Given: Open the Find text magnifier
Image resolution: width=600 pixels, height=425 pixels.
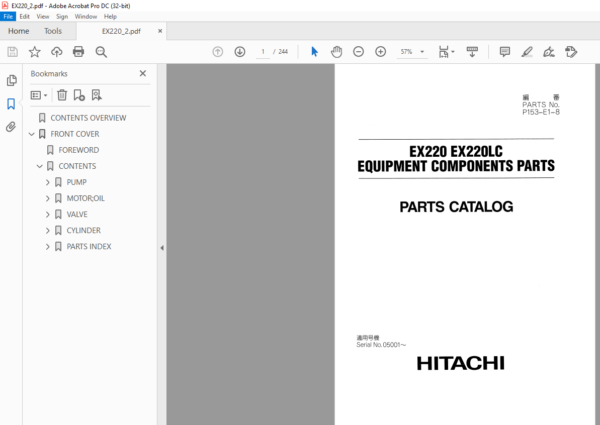Looking at the screenshot, I should 101,52.
